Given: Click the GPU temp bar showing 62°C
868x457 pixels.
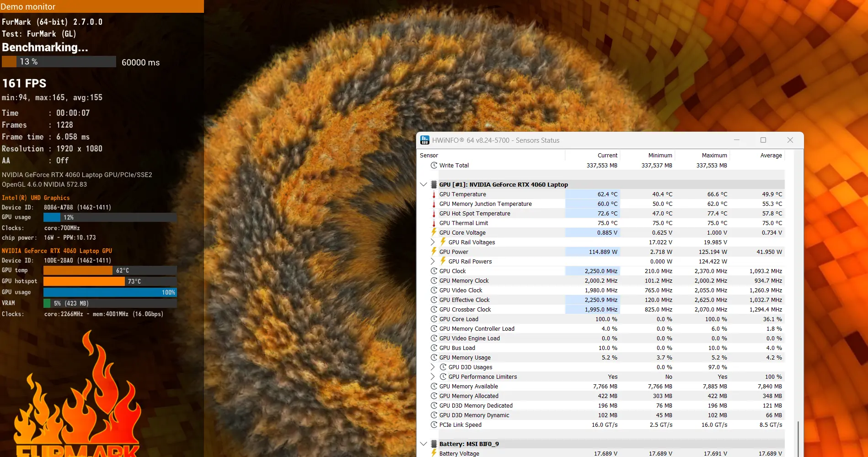Looking at the screenshot, I should pyautogui.click(x=110, y=270).
